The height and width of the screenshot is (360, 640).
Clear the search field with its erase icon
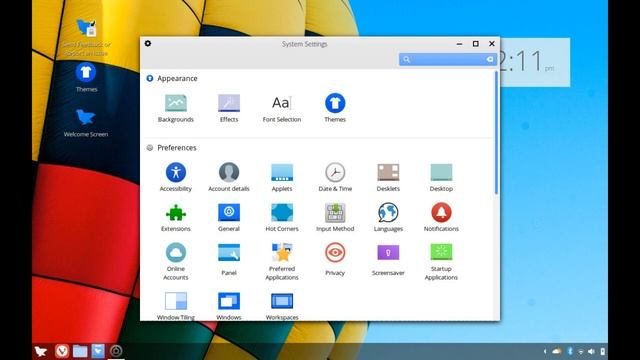click(x=489, y=60)
